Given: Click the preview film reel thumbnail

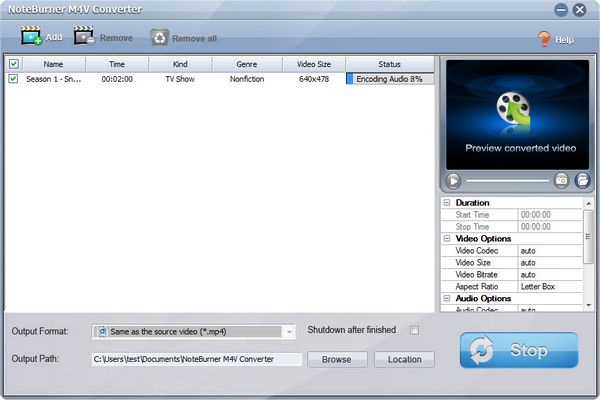Looking at the screenshot, I should click(514, 110).
